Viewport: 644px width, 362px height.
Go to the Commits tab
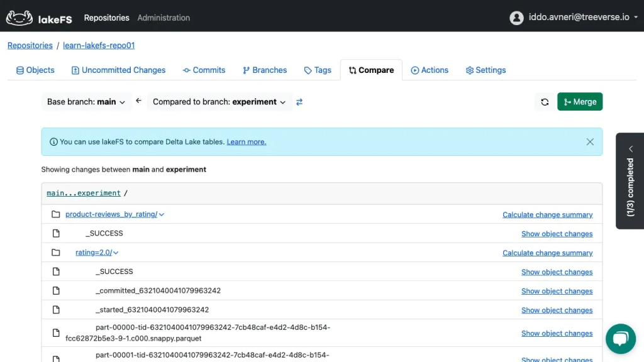[204, 70]
